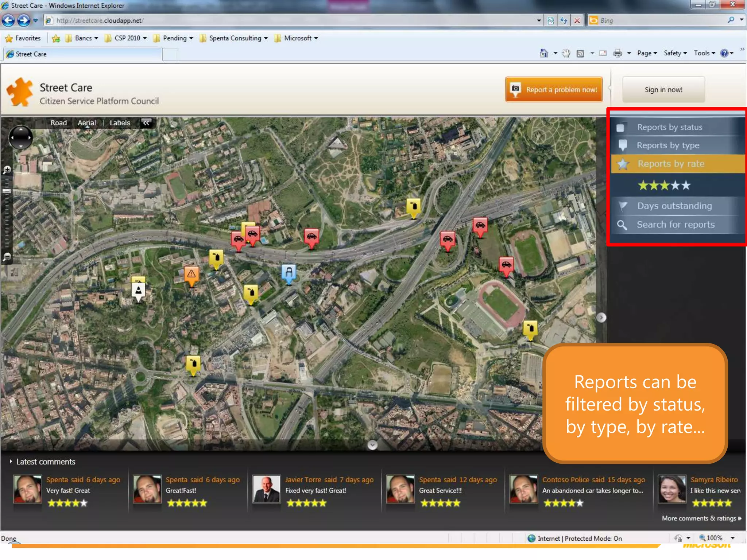Click the map zoom level slider track
747x560 pixels.
coord(7,213)
